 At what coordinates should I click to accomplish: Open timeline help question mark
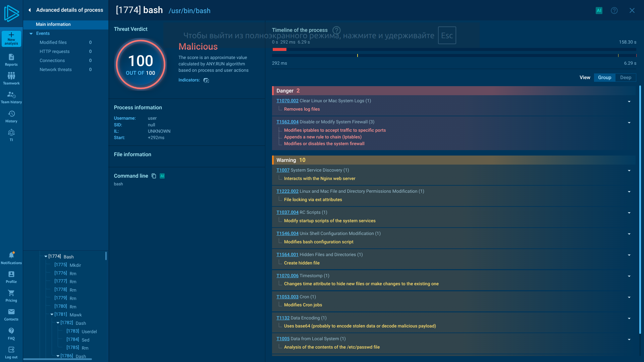tap(336, 30)
